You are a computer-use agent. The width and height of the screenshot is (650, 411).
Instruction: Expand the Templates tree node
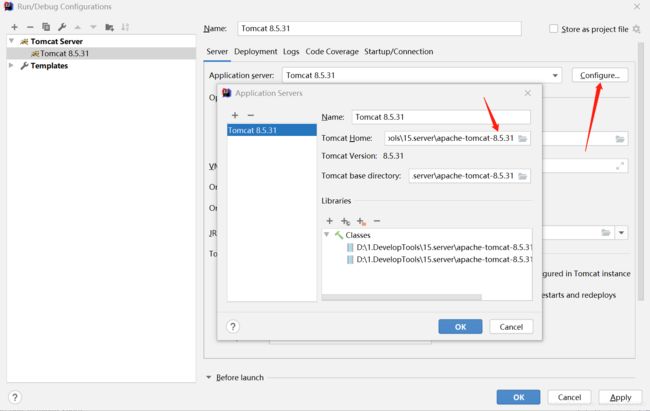point(11,66)
